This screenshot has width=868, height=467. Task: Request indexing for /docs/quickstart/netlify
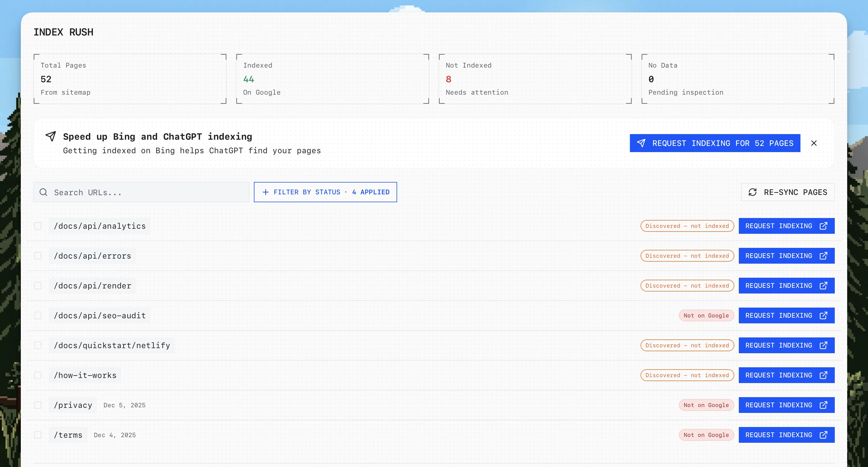click(779, 345)
